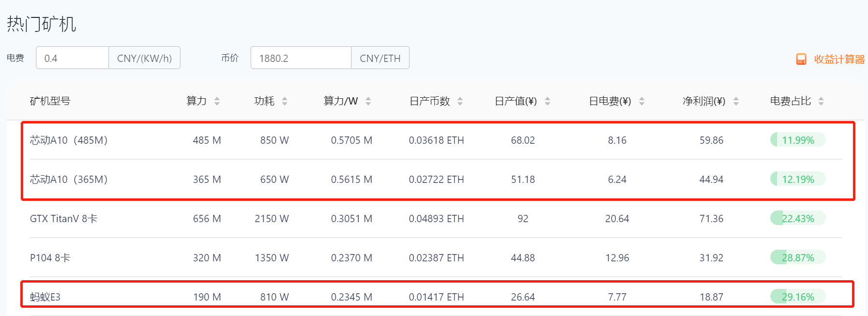Viewport: 868px width, 316px height.
Task: Sort by 算力 column arrows
Action: pos(217,101)
